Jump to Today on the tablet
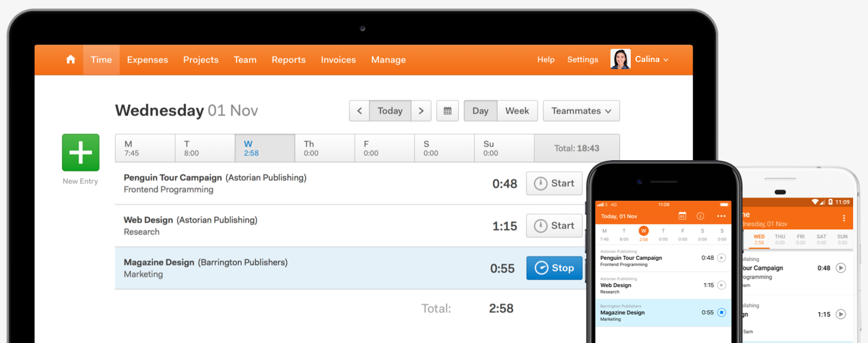868x343 pixels. pyautogui.click(x=390, y=111)
